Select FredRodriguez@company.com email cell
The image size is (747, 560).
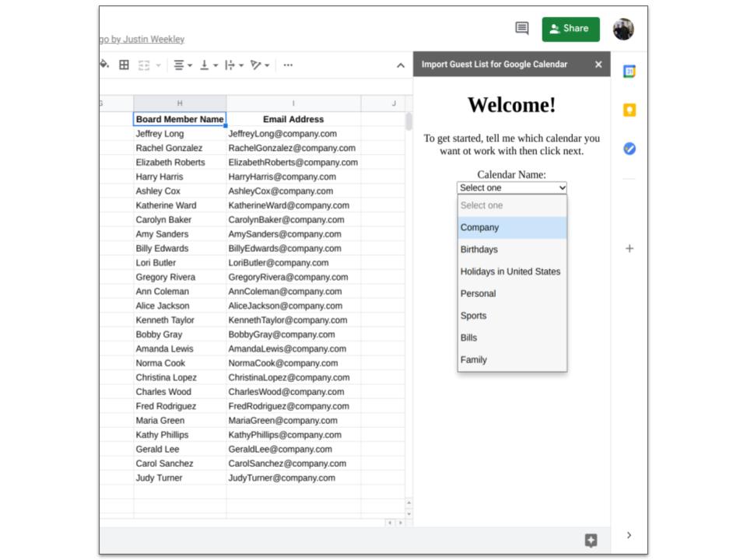pos(293,406)
